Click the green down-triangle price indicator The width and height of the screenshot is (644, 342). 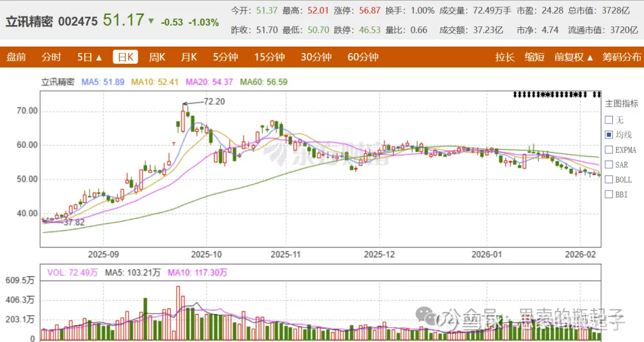pyautogui.click(x=151, y=21)
